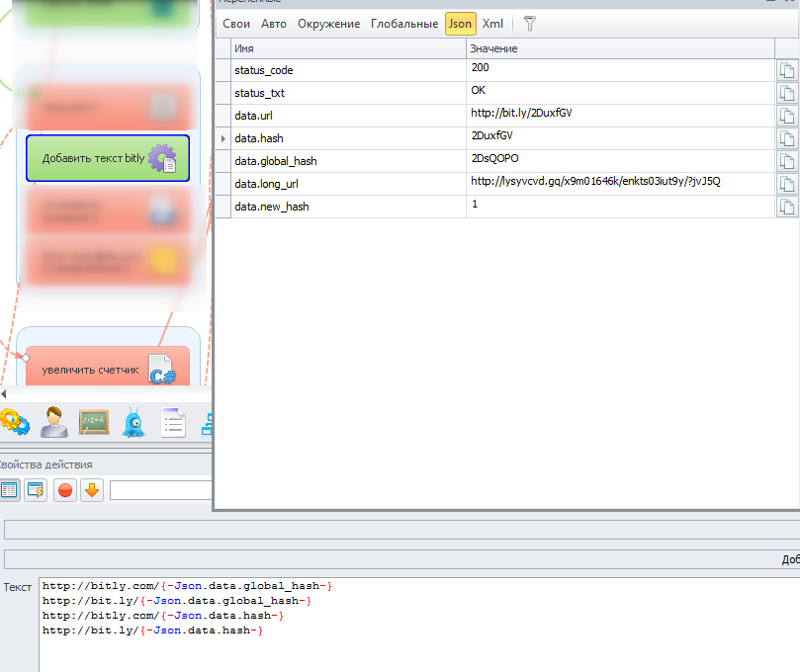Click the window-with-lightning icon in action properties
Image resolution: width=800 pixels, height=672 pixels.
click(x=36, y=490)
